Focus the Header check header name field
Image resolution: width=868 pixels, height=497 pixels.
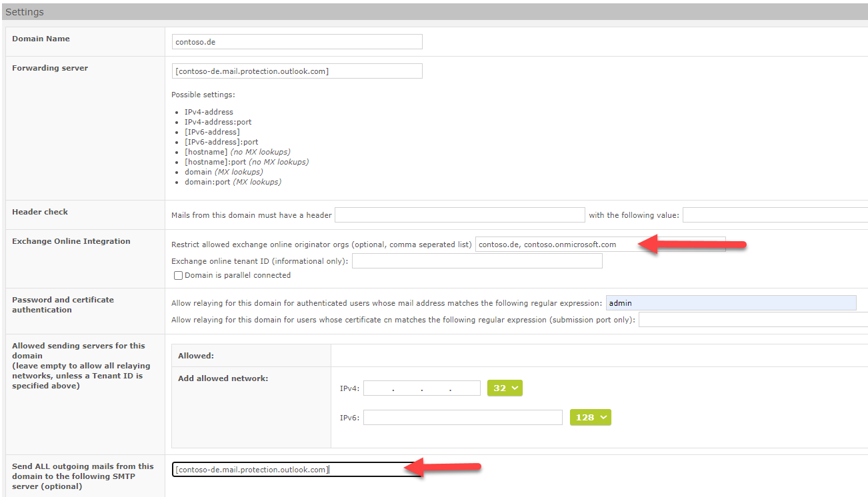(x=459, y=215)
